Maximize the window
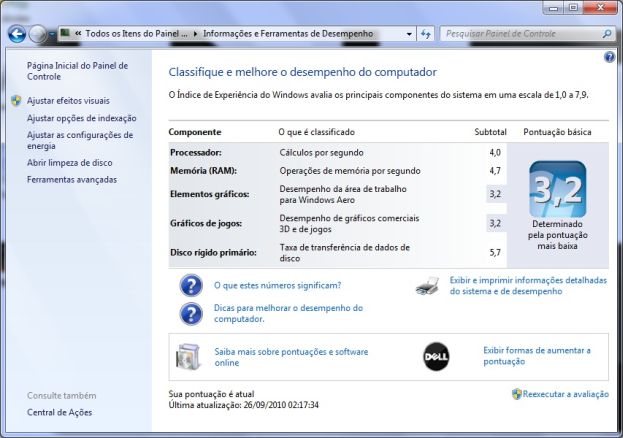The image size is (623, 438). point(573,8)
